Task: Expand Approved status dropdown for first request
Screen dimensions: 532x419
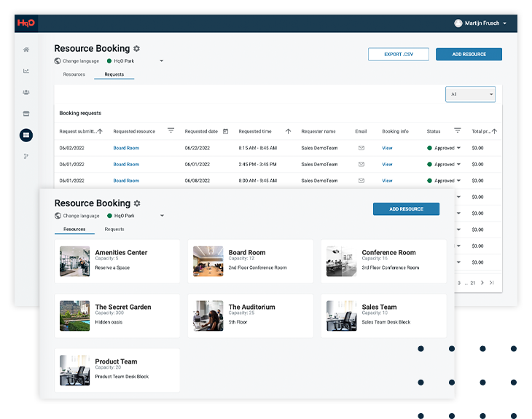Action: coord(458,148)
